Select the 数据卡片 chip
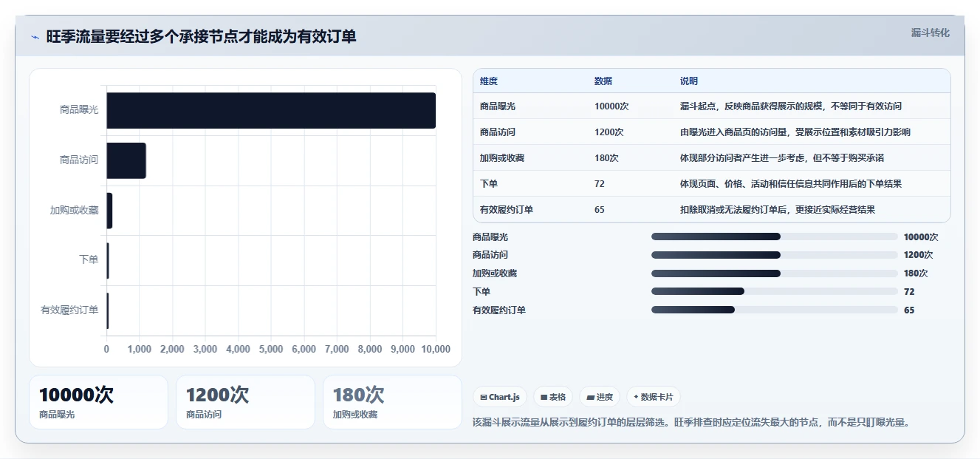 point(654,397)
